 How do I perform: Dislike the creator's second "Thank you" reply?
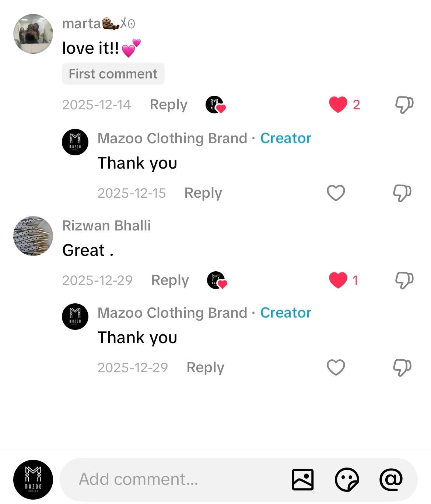point(402,367)
